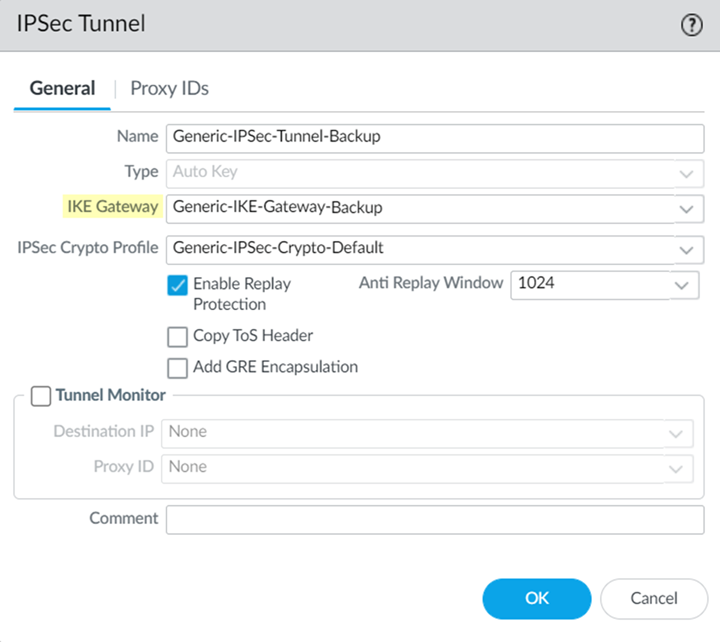
Task: Open the help question mark icon
Action: (691, 25)
